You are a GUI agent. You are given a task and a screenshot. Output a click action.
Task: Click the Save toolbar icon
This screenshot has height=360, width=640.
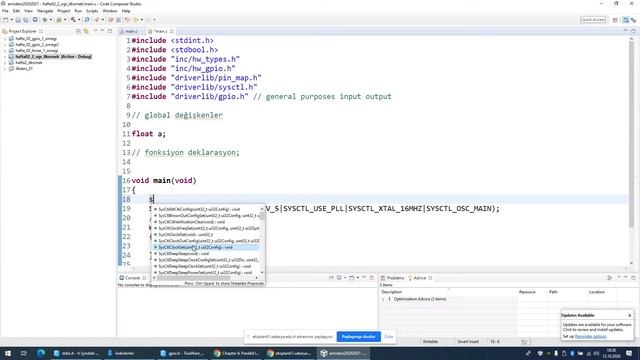(18, 20)
